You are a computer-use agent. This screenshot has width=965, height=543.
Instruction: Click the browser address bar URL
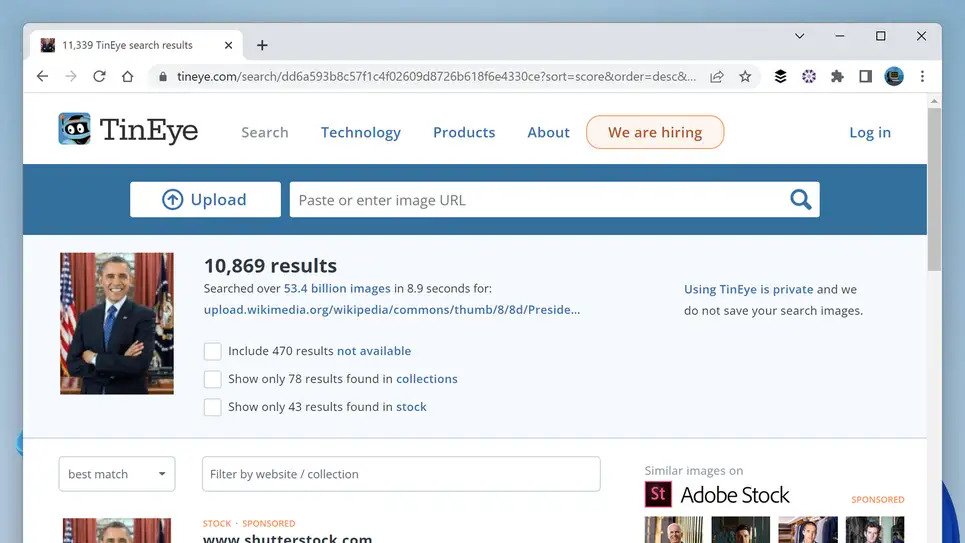pyautogui.click(x=436, y=76)
